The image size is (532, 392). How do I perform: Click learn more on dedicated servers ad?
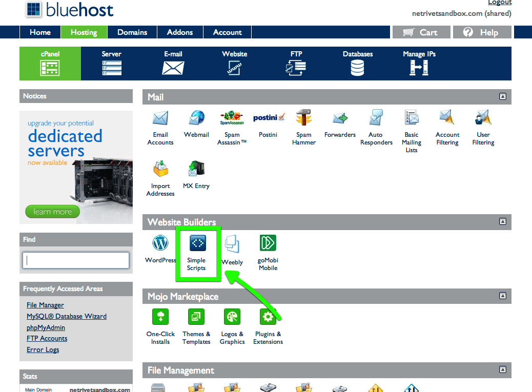tap(53, 212)
